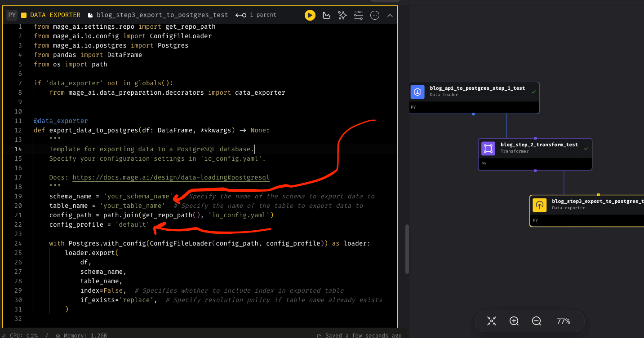Open block settings sliders icon

(359, 15)
